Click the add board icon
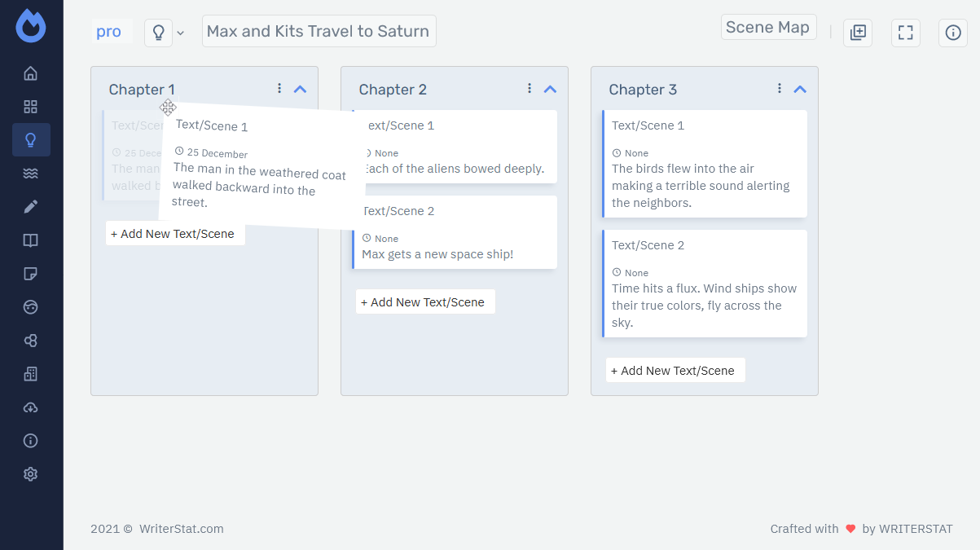 (x=857, y=33)
